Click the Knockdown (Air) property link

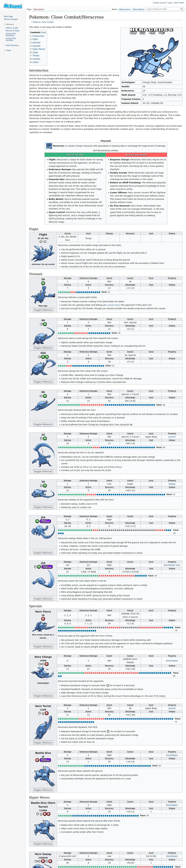point(172,565)
